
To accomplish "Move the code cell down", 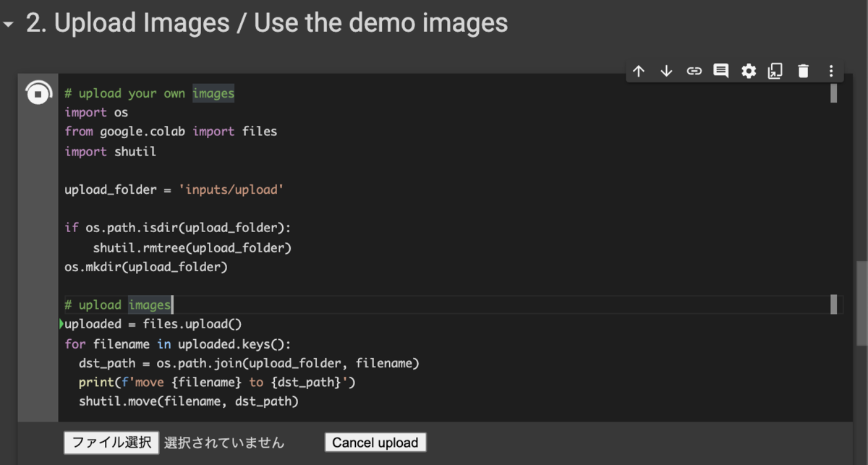I will pyautogui.click(x=666, y=71).
